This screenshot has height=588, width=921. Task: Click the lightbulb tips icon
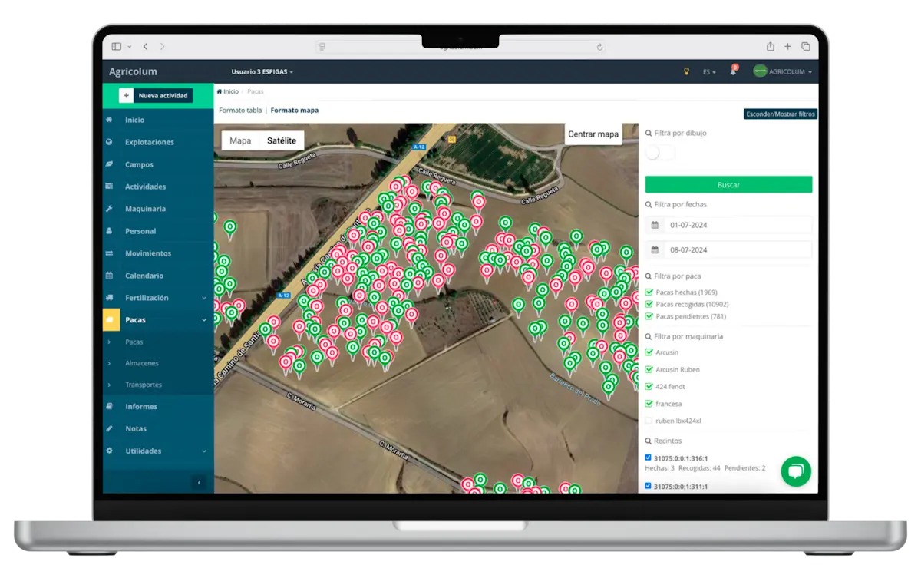(686, 71)
